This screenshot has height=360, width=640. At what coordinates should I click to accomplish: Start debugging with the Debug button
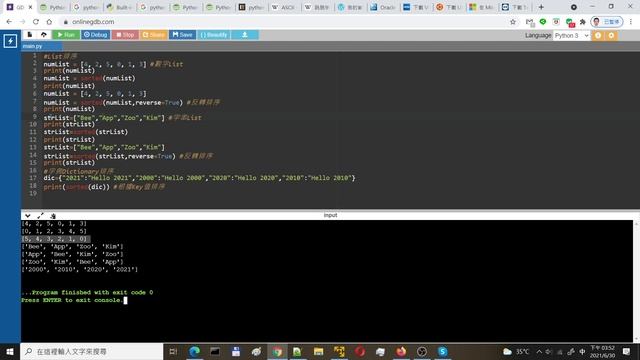point(95,35)
